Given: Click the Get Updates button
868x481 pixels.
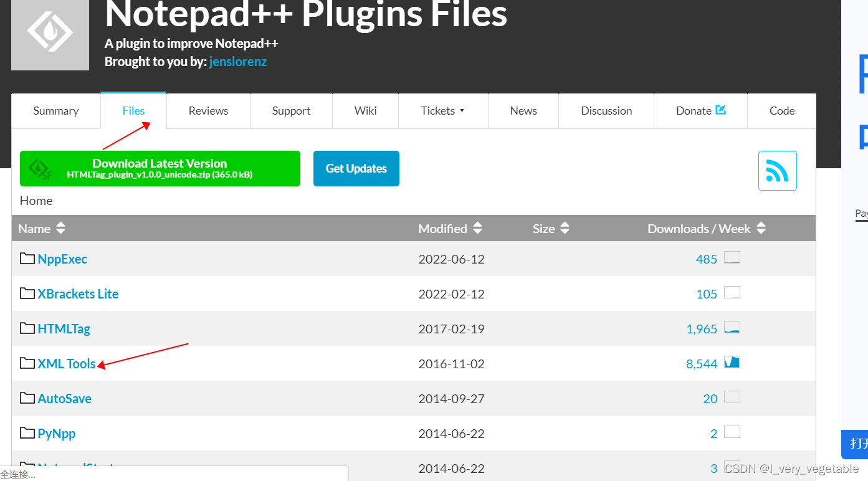Looking at the screenshot, I should click(x=356, y=168).
